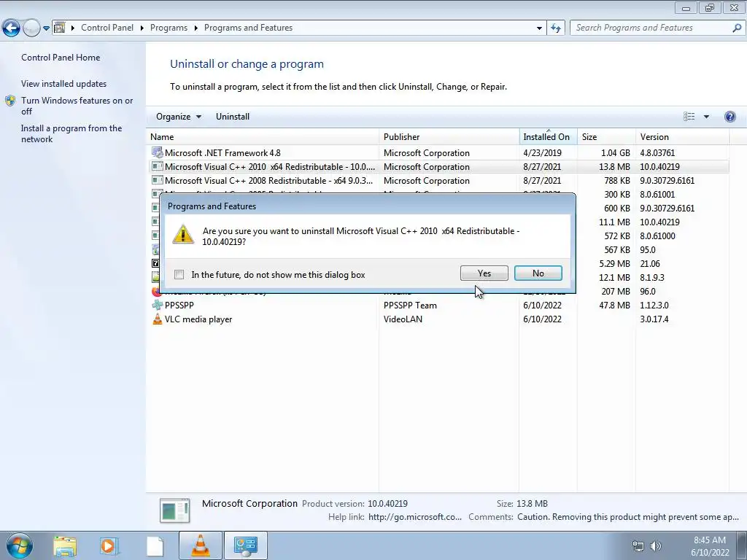Launch Windows Media Player from taskbar
Viewport: 747px width, 560px height.
[x=108, y=546]
